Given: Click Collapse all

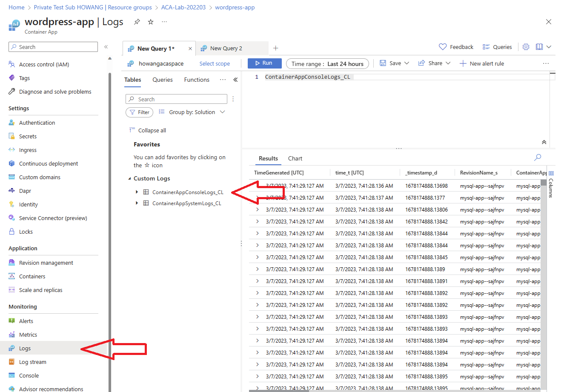Looking at the screenshot, I should click(x=147, y=130).
